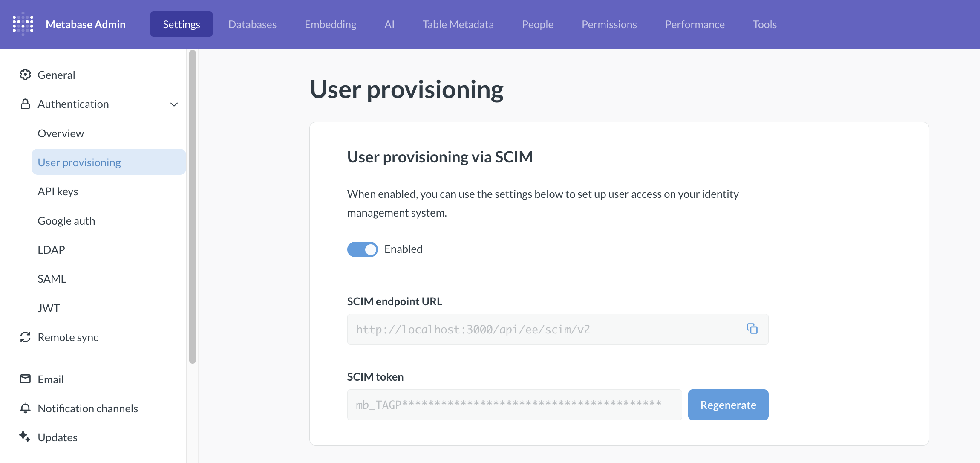Viewport: 980px width, 463px height.
Task: Click the SCIM endpoint URL field
Action: (558, 330)
